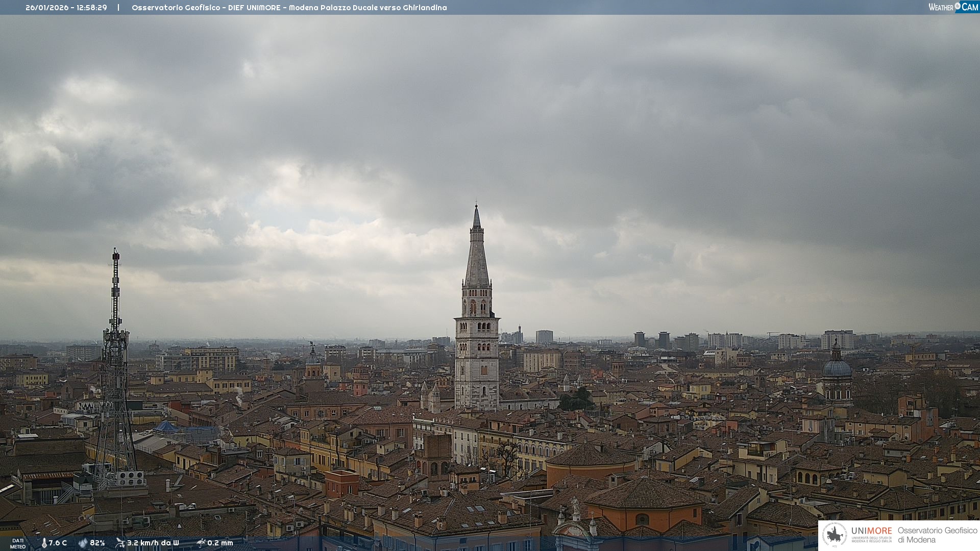Click the Osservatorio Geofisico DIEF UNIMORE title
This screenshot has width=980, height=551.
click(206, 8)
